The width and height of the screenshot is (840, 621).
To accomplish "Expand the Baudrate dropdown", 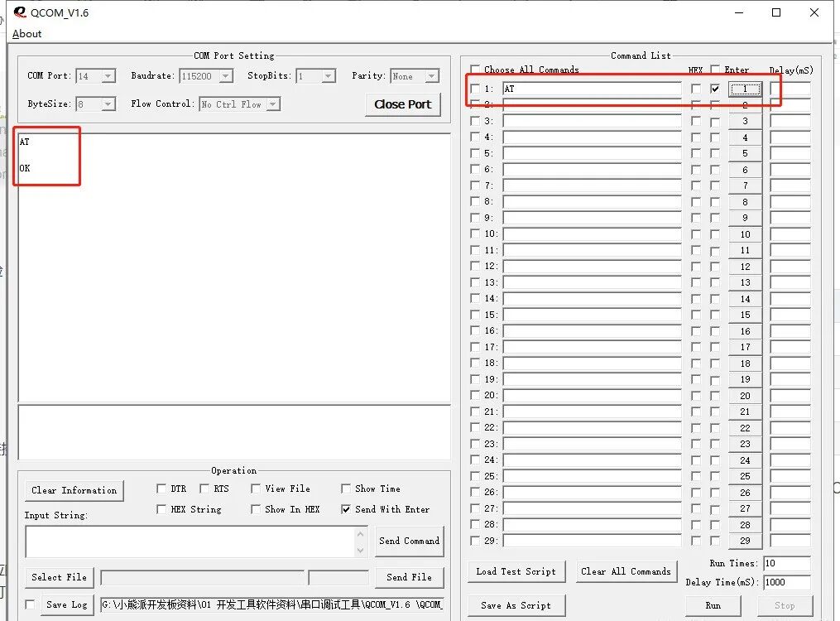I will pyautogui.click(x=226, y=76).
